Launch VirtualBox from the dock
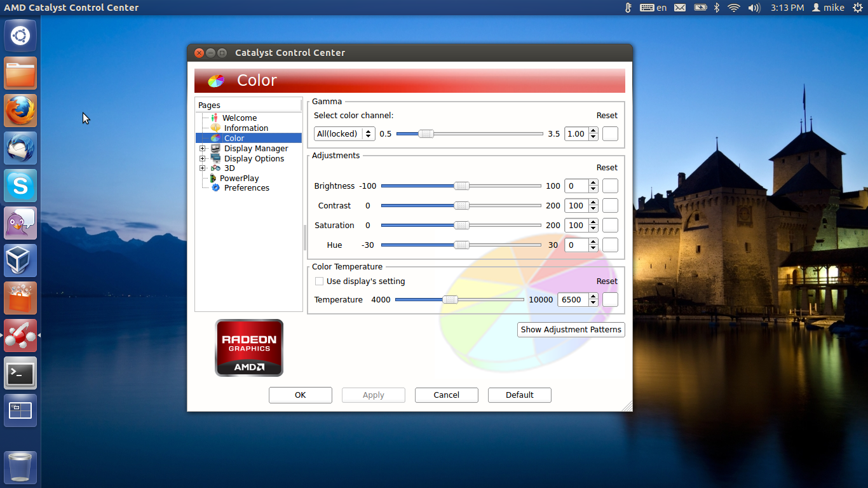 point(20,261)
